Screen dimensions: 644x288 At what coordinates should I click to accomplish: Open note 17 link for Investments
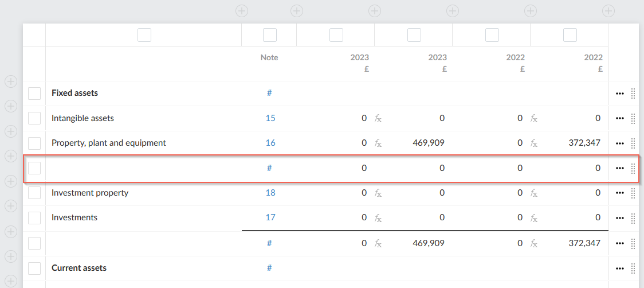[x=270, y=217]
